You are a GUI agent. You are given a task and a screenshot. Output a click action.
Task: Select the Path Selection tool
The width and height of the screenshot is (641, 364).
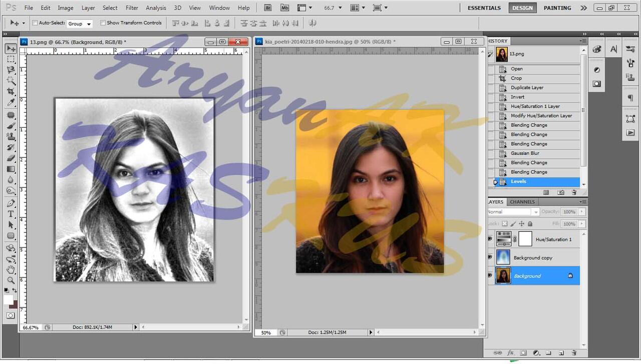[x=11, y=225]
